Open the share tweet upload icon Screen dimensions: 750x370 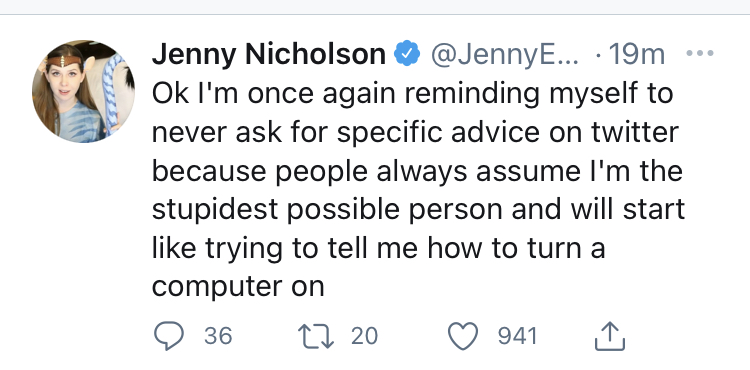pyautogui.click(x=610, y=336)
